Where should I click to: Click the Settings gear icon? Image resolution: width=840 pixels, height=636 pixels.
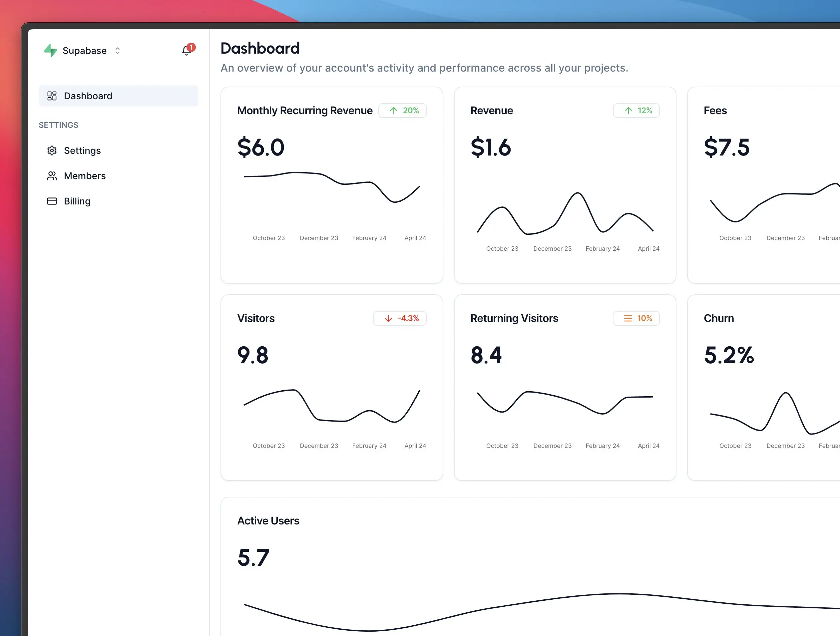pos(52,151)
